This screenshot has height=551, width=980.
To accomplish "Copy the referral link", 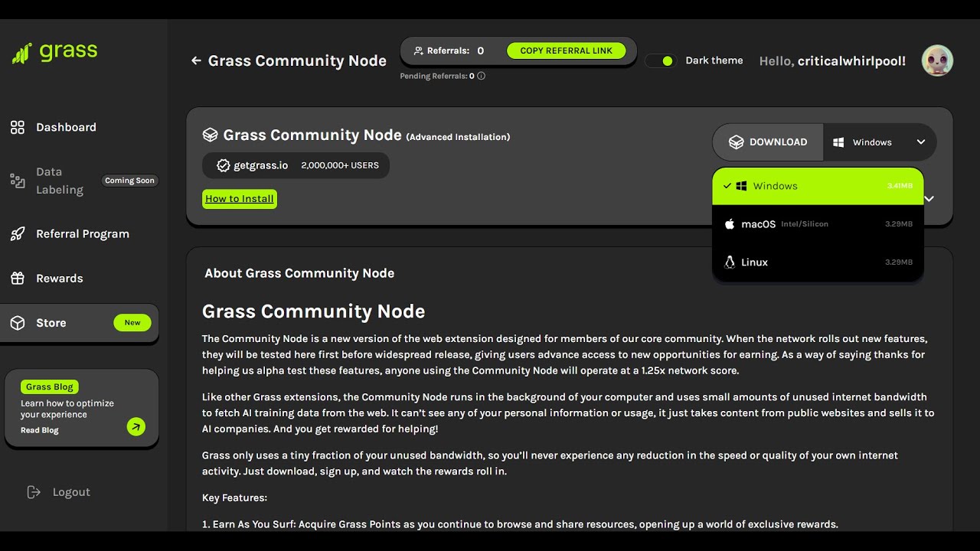I will 567,51.
